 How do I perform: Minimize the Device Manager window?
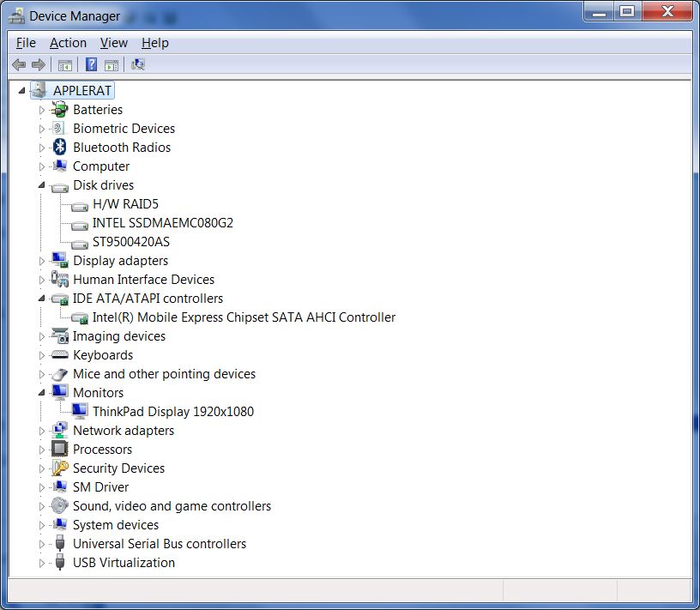pos(599,11)
